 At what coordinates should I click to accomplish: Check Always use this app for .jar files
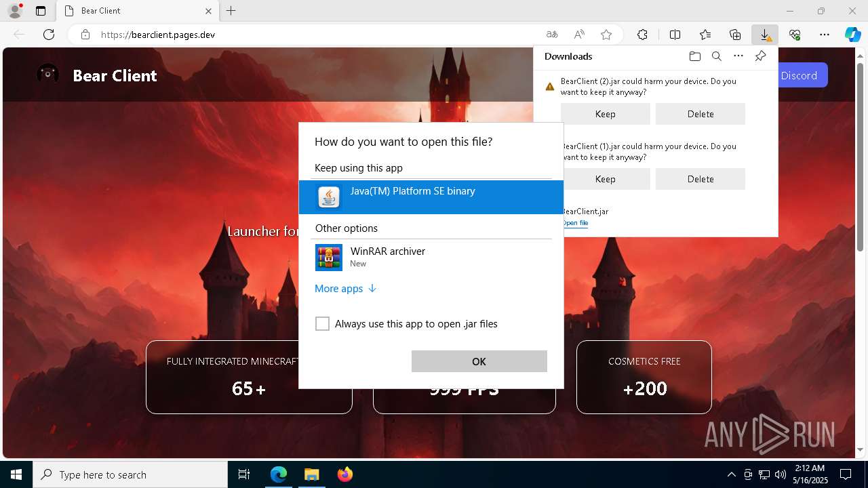point(322,324)
